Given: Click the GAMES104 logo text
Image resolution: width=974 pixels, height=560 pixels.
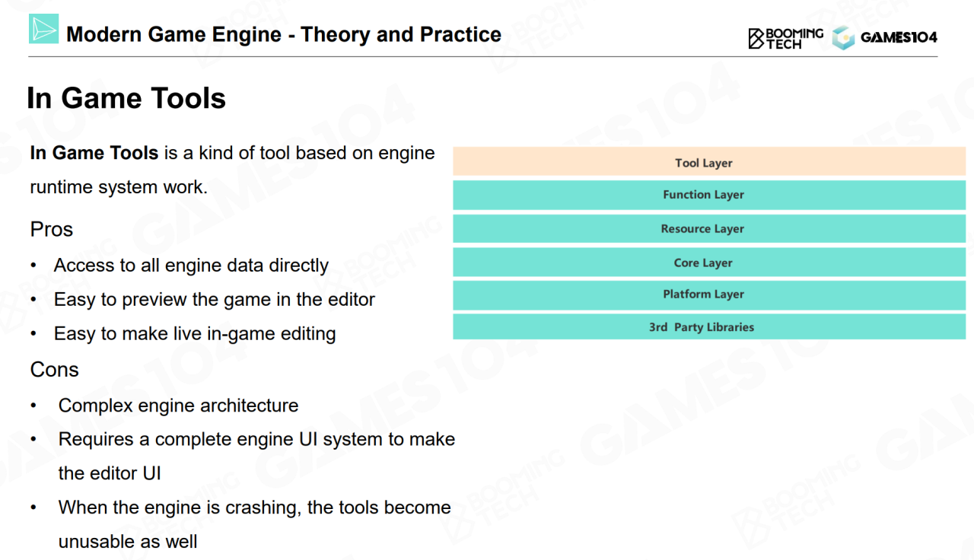Looking at the screenshot, I should pos(899,37).
